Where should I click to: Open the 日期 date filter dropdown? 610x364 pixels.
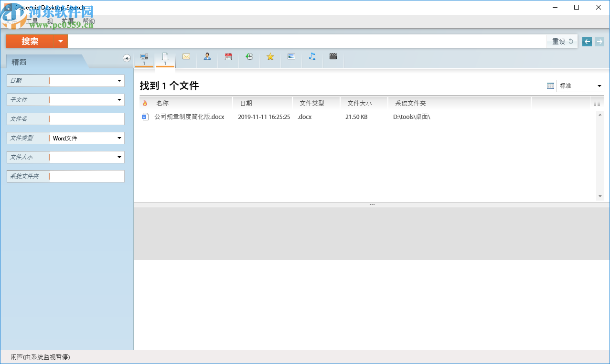pos(119,81)
